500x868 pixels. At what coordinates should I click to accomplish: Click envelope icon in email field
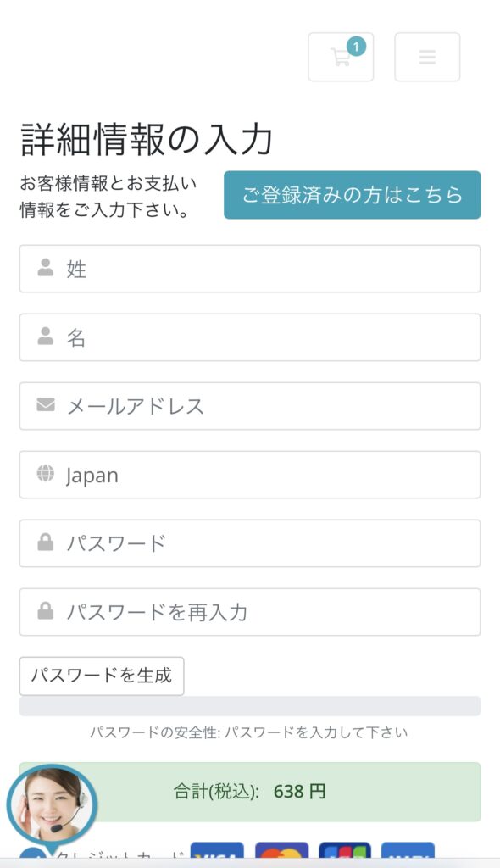(x=46, y=405)
